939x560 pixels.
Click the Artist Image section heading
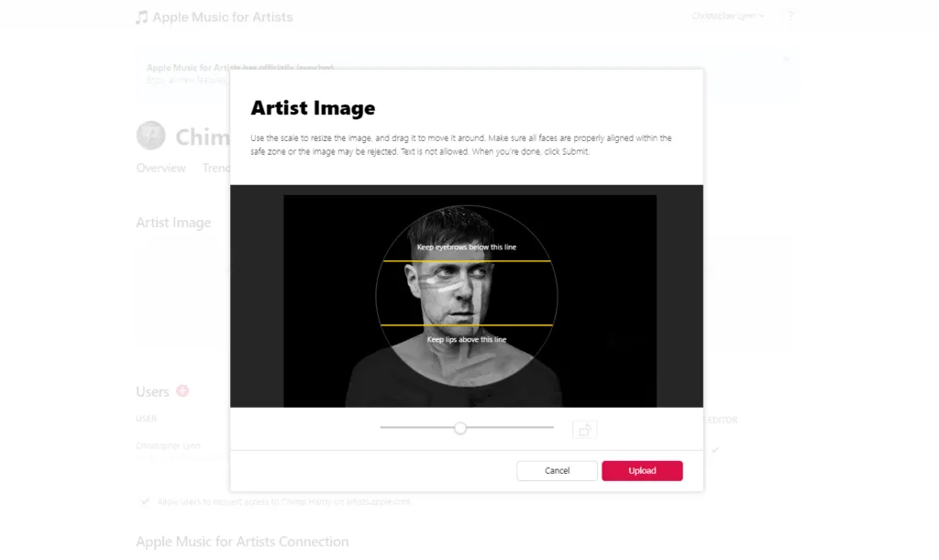[x=173, y=222]
